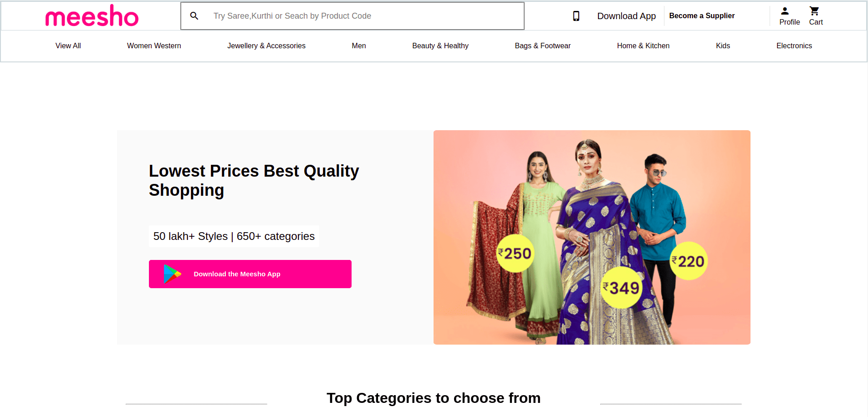Open the Cart icon
The image size is (868, 417).
pyautogui.click(x=815, y=10)
